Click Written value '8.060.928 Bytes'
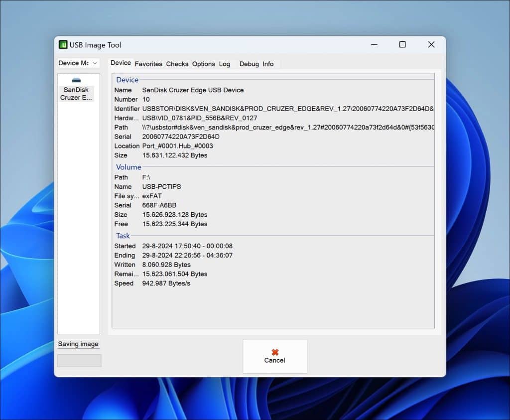This screenshot has width=510, height=420. coord(166,265)
